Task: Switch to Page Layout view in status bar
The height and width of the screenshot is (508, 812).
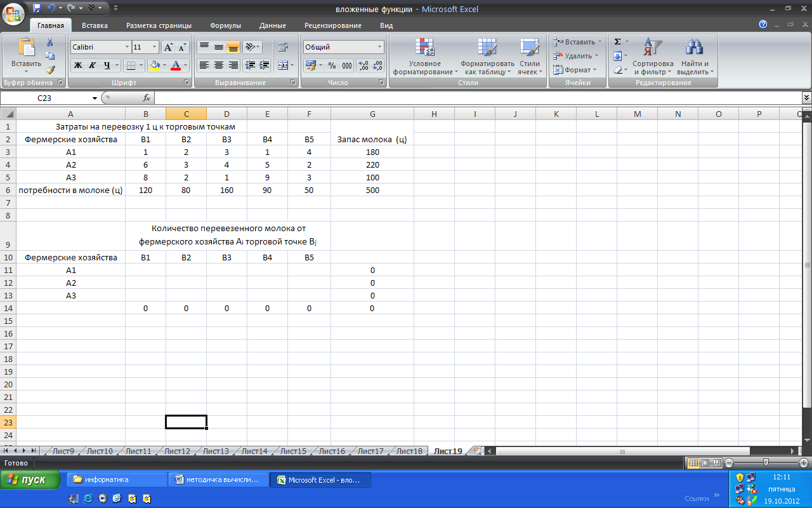Action: click(x=705, y=463)
